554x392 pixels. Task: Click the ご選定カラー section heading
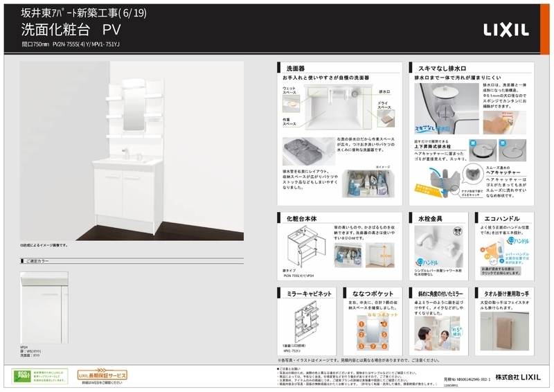pyautogui.click(x=37, y=261)
